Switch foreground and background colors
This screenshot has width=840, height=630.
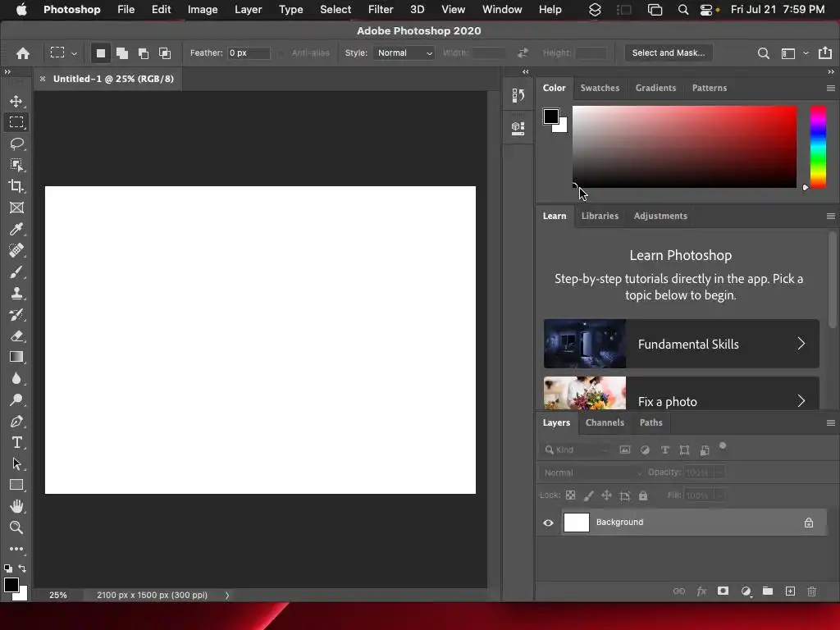(22, 568)
